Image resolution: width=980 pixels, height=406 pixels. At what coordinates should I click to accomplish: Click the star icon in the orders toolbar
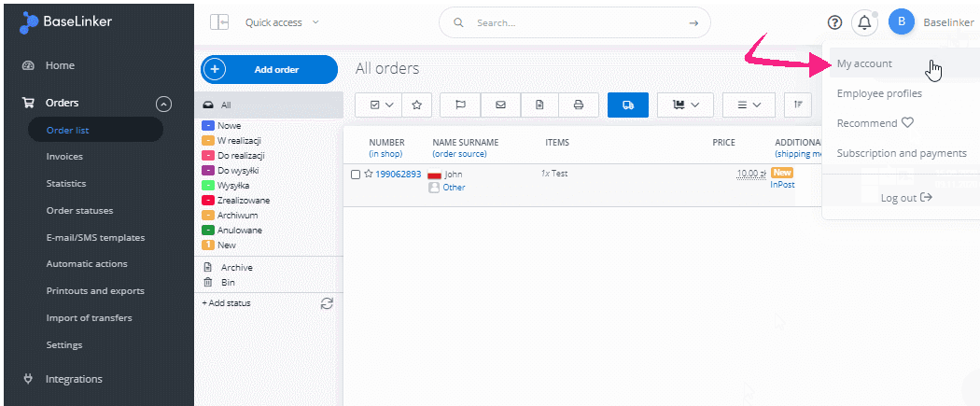[x=416, y=105]
